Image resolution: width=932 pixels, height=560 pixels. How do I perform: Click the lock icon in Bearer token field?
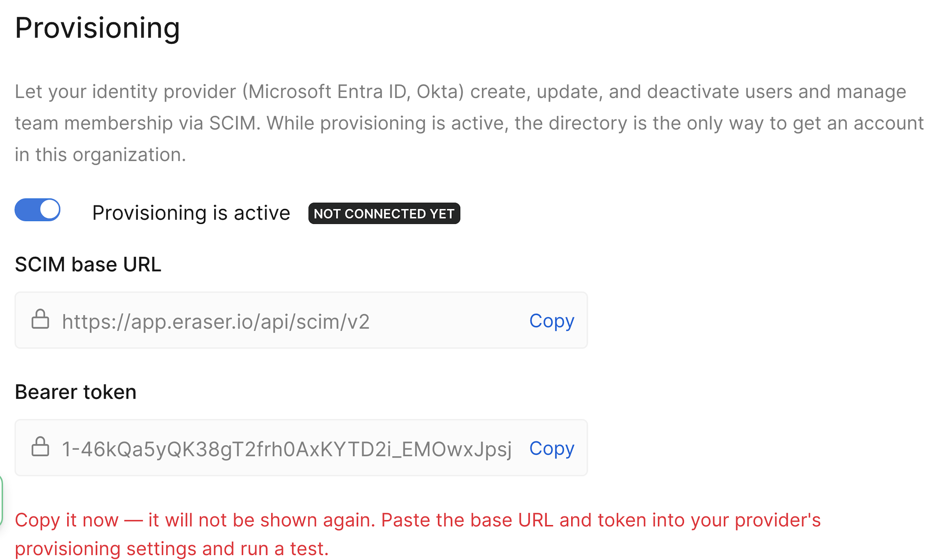pyautogui.click(x=40, y=447)
